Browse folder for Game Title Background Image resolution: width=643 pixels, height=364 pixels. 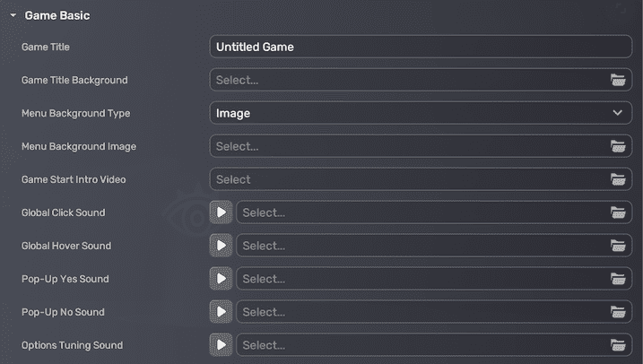[617, 80]
